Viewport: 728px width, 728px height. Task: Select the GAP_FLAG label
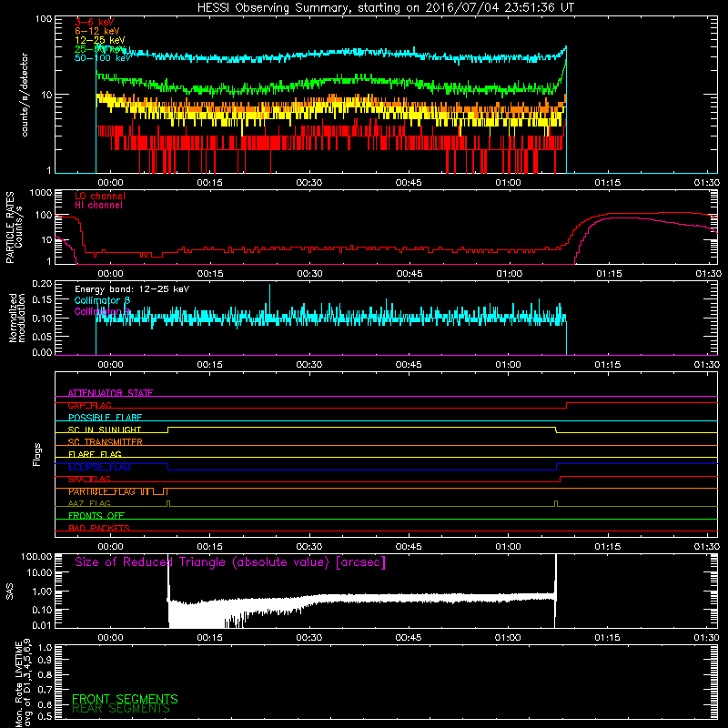coord(89,405)
